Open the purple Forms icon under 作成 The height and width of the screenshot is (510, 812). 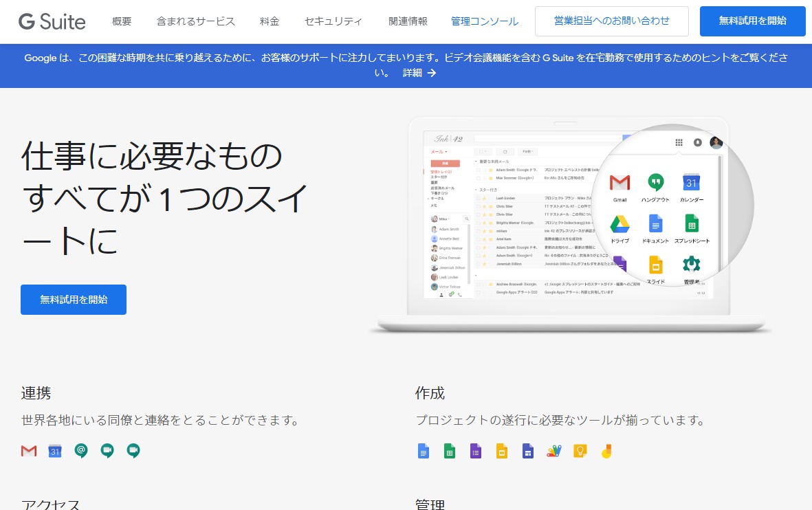pyautogui.click(x=475, y=451)
